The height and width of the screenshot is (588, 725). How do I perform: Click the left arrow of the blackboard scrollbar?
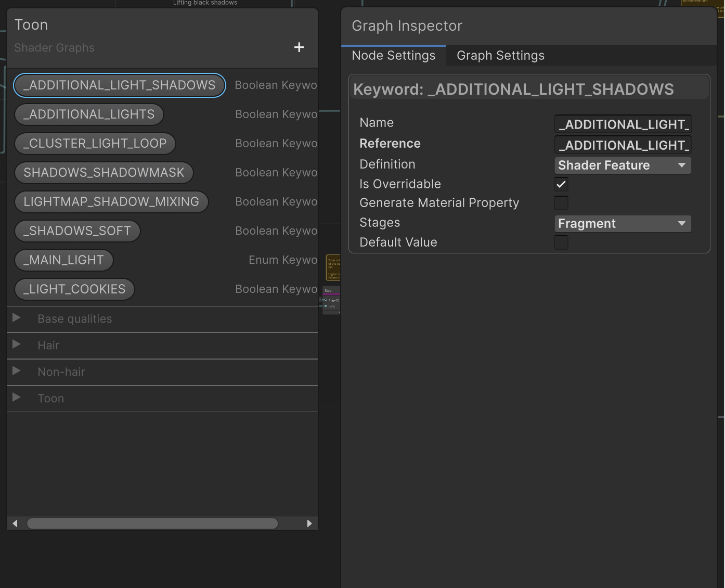(15, 523)
